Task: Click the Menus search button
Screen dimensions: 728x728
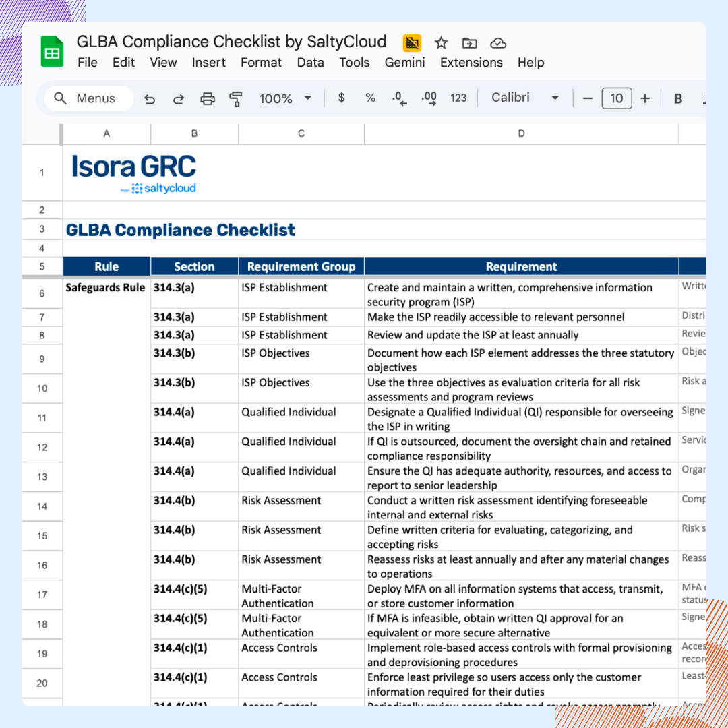Action: click(88, 98)
